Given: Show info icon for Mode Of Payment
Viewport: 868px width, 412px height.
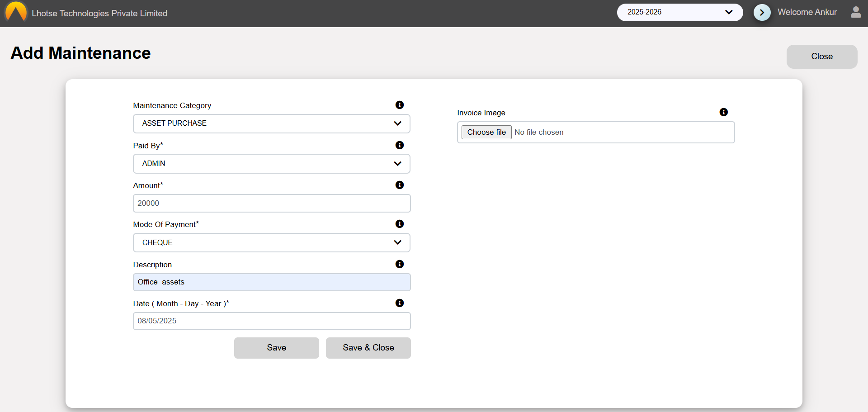Looking at the screenshot, I should pos(400,224).
